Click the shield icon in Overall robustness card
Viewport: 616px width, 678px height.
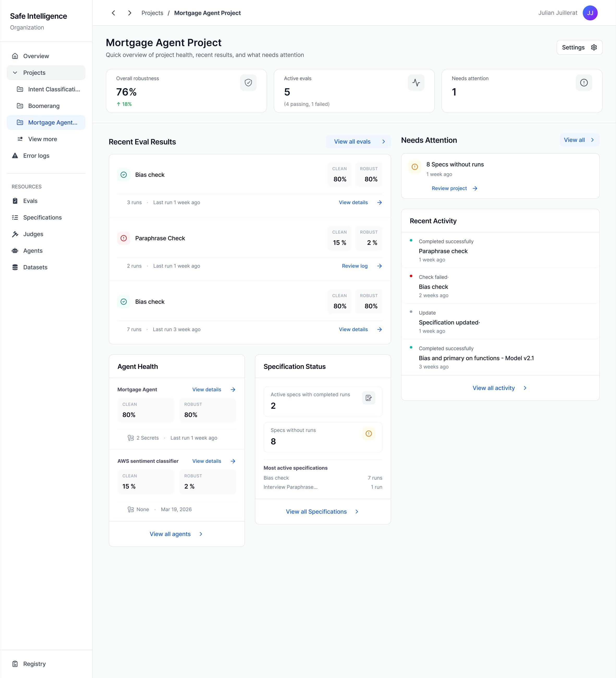(x=248, y=82)
